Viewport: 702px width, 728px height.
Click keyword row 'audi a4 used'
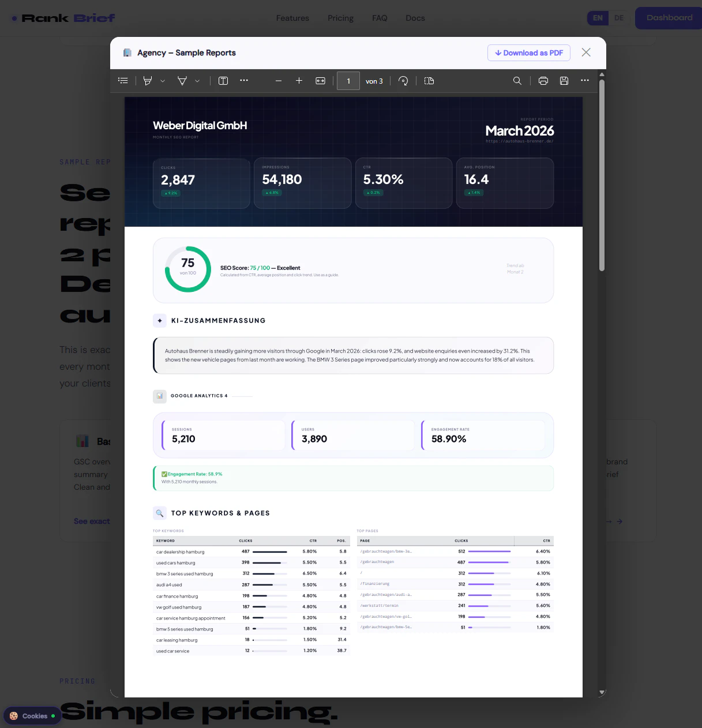251,584
